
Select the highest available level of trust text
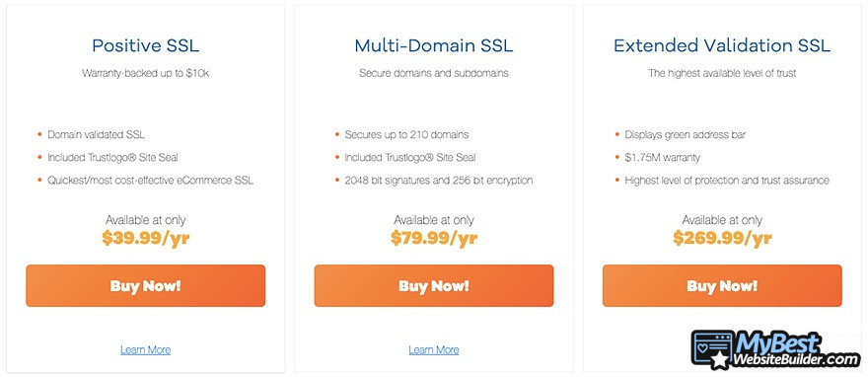click(722, 73)
